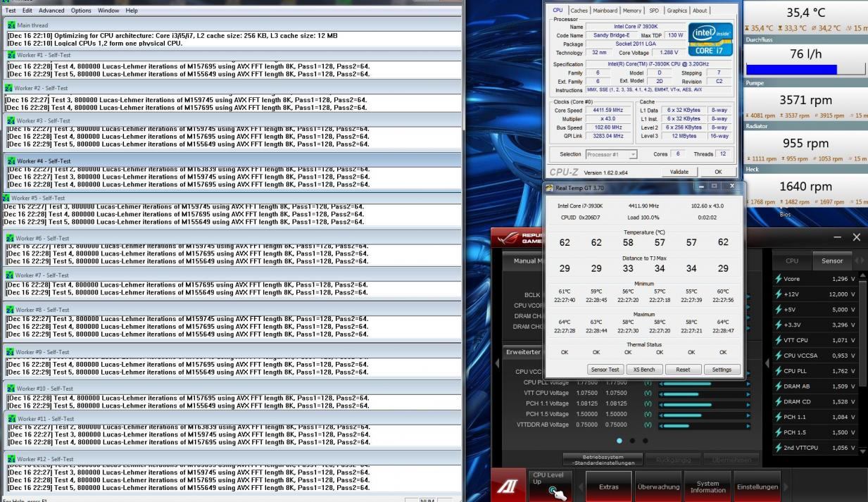The image size is (868, 502).
Task: Switch to the CPU tab in AI Suite sensor panel
Action: click(792, 261)
